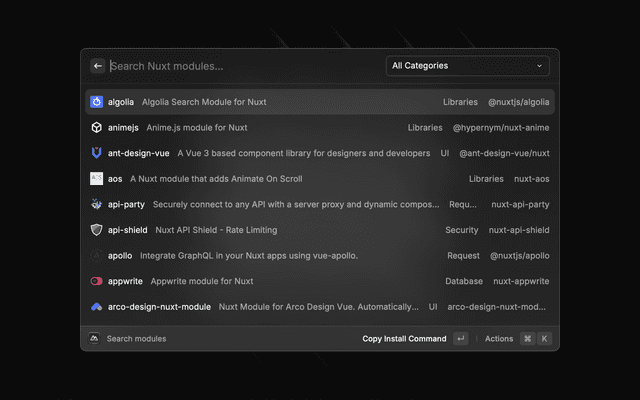
Task: Focus the Search Nuxt modules field
Action: coord(240,66)
